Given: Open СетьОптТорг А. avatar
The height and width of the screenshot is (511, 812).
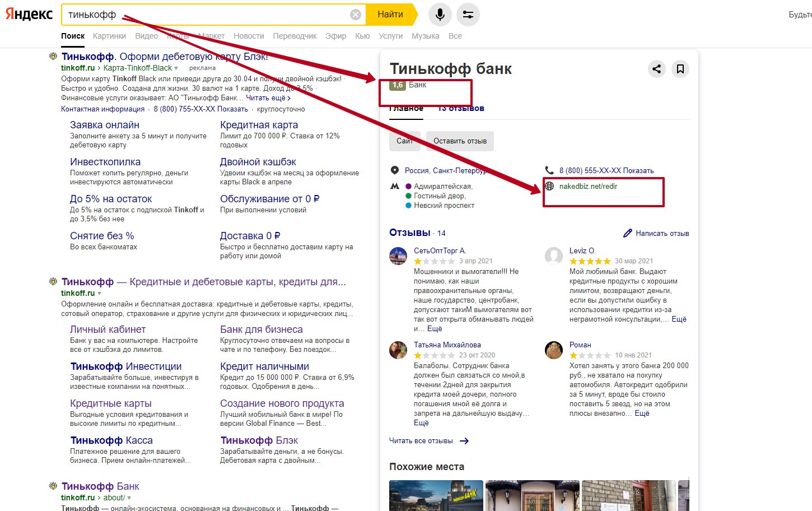Looking at the screenshot, I should coord(398,256).
